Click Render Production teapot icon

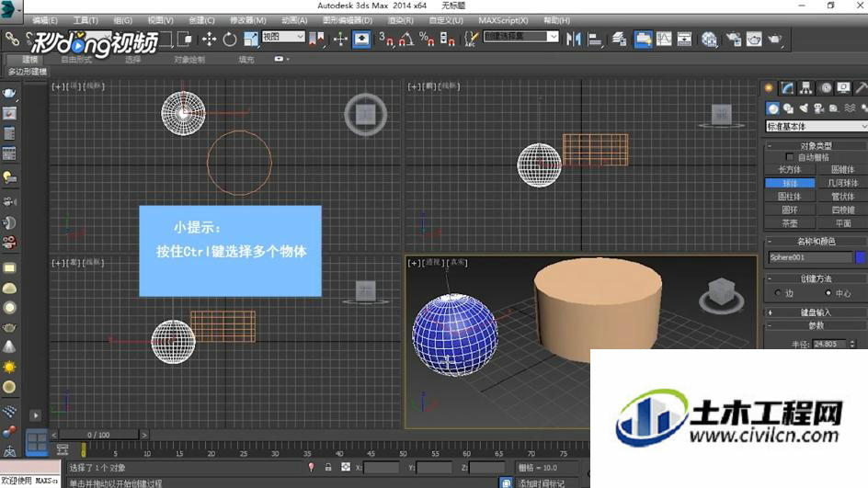coord(775,39)
